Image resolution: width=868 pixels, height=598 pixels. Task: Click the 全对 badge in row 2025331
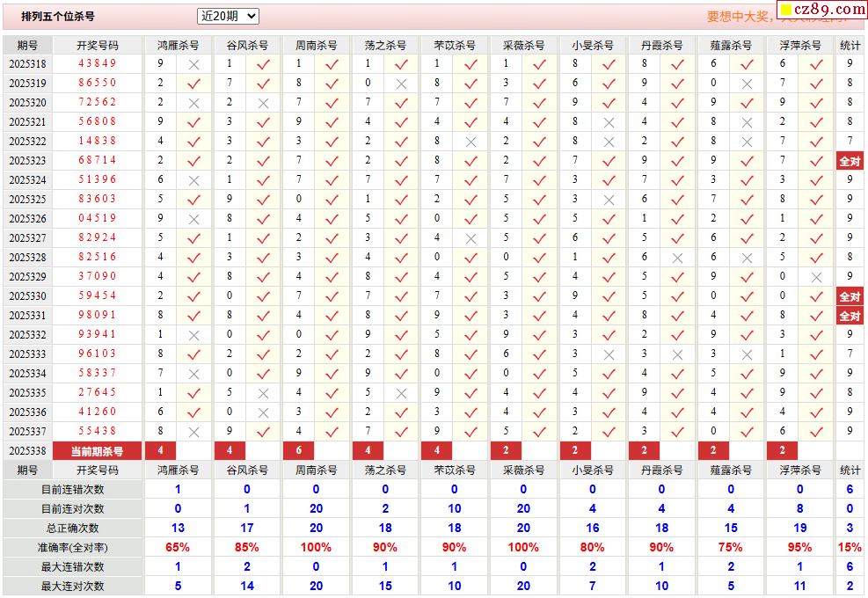click(x=850, y=316)
